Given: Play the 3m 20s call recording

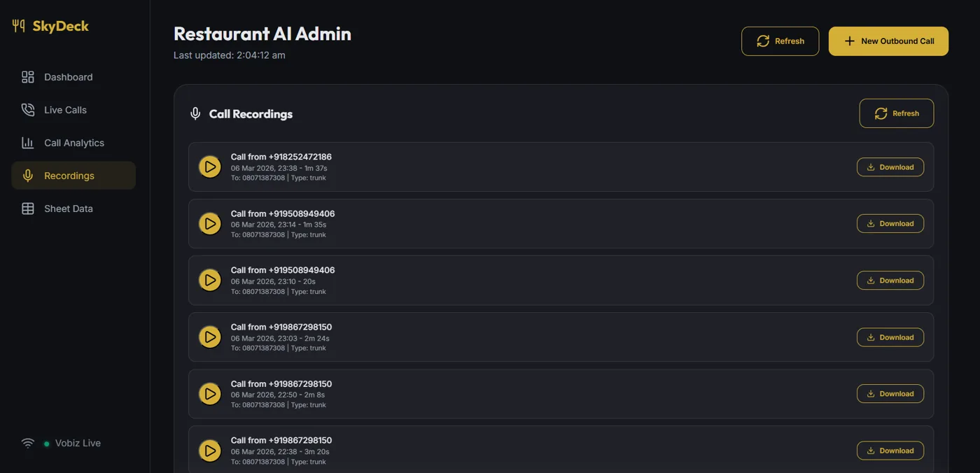Looking at the screenshot, I should [210, 451].
